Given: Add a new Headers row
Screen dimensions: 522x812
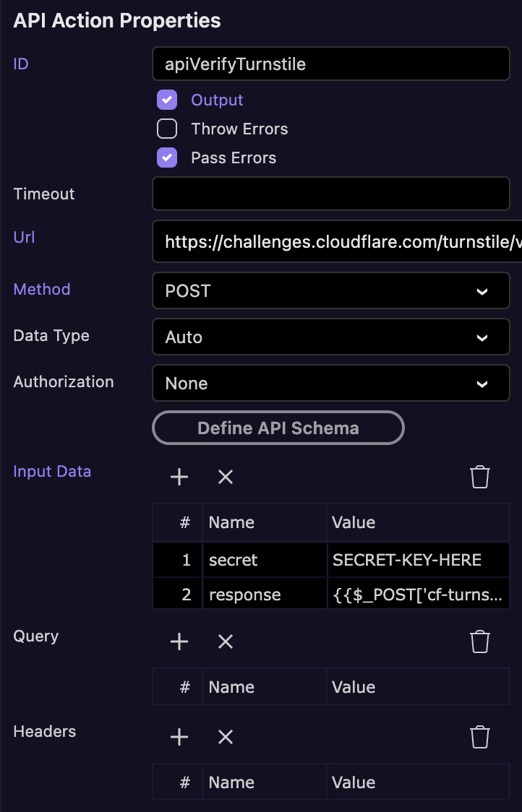Looking at the screenshot, I should [179, 737].
